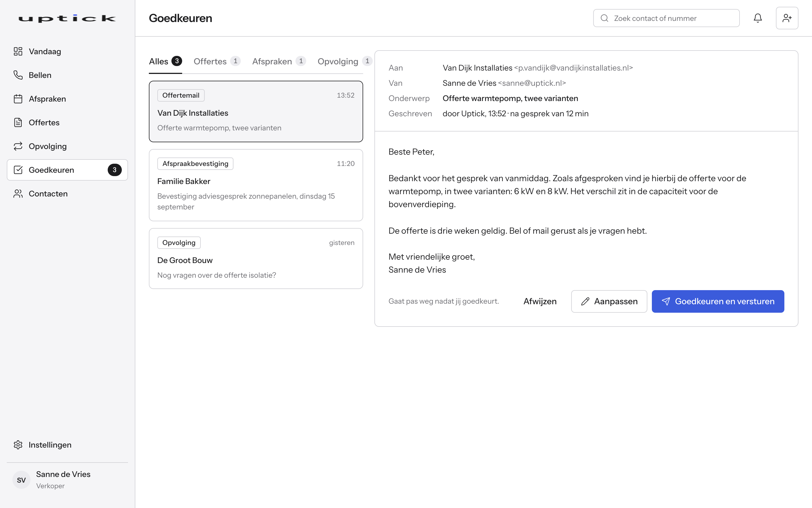This screenshot has height=508, width=812.
Task: Click the Aanpassen button
Action: pyautogui.click(x=609, y=301)
